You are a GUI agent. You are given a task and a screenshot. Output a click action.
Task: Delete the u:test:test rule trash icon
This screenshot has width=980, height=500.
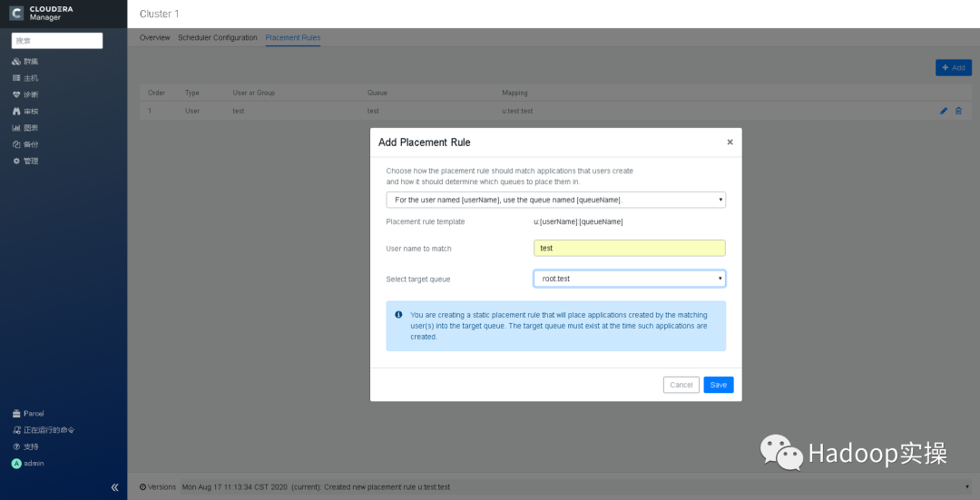coord(958,111)
